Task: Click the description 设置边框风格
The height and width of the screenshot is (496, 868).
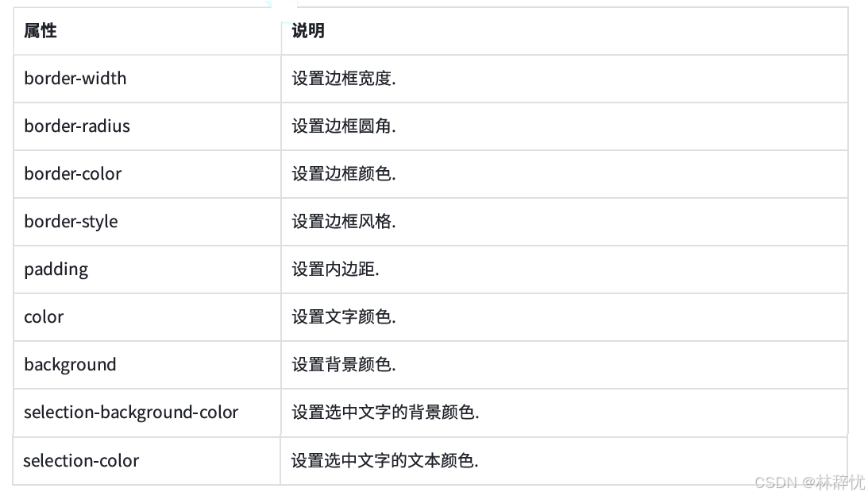Action: (x=344, y=222)
